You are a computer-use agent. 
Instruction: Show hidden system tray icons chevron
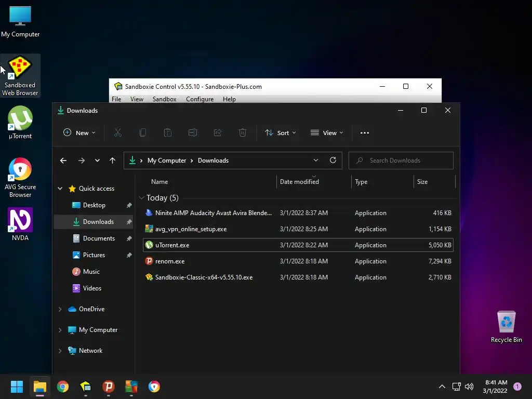(x=442, y=387)
